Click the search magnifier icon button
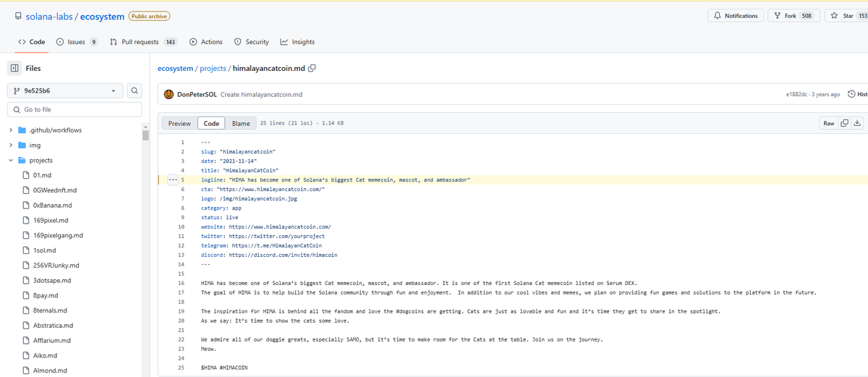The height and width of the screenshot is (377, 868). [x=134, y=91]
